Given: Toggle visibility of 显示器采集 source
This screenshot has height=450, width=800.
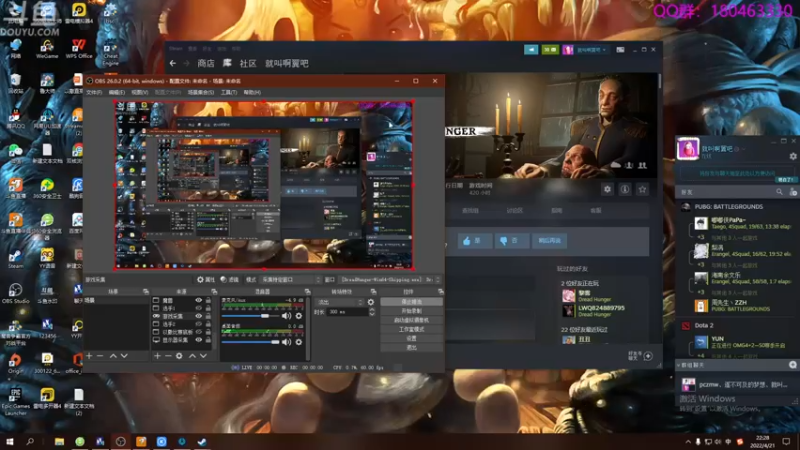Looking at the screenshot, I should pyautogui.click(x=198, y=340).
